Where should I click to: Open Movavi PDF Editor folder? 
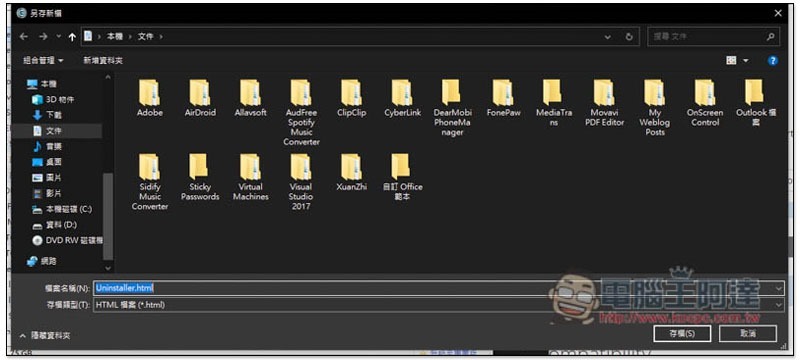(604, 103)
